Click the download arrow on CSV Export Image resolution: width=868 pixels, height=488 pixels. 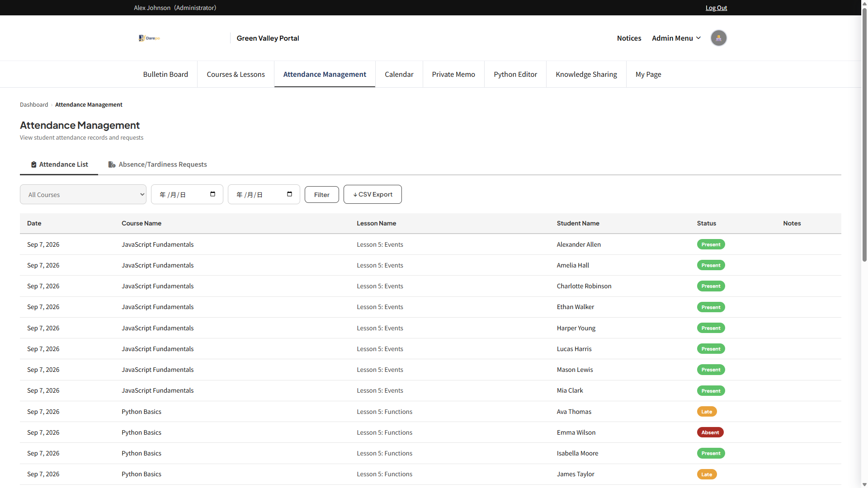[x=355, y=195]
